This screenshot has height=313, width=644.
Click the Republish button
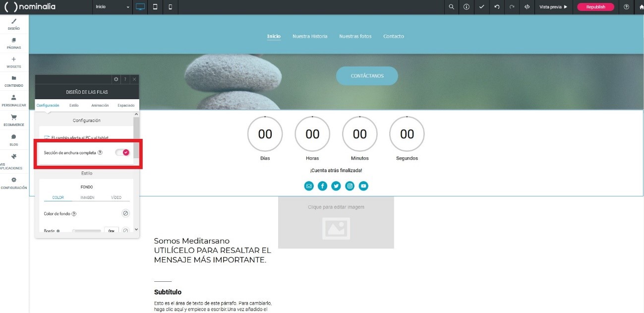click(595, 7)
